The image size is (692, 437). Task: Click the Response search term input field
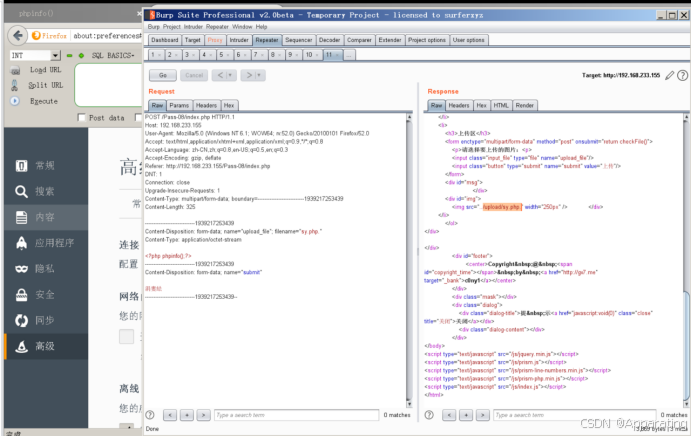574,415
